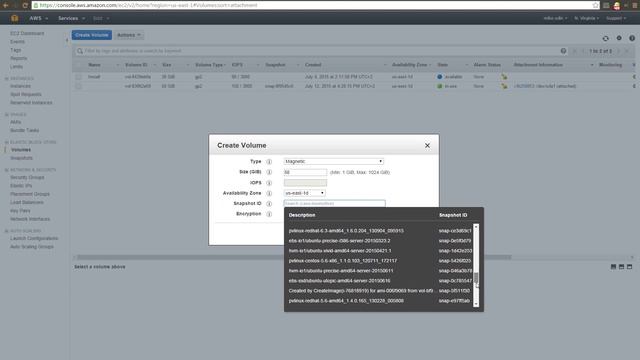Image resolution: width=640 pixels, height=360 pixels.
Task: Click the volumes filter search field
Action: (320, 51)
